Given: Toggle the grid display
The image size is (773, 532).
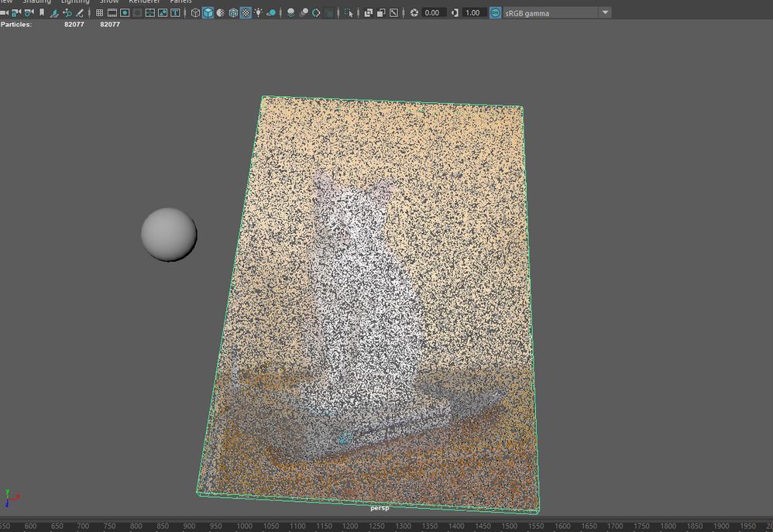Looking at the screenshot, I should coord(99,12).
